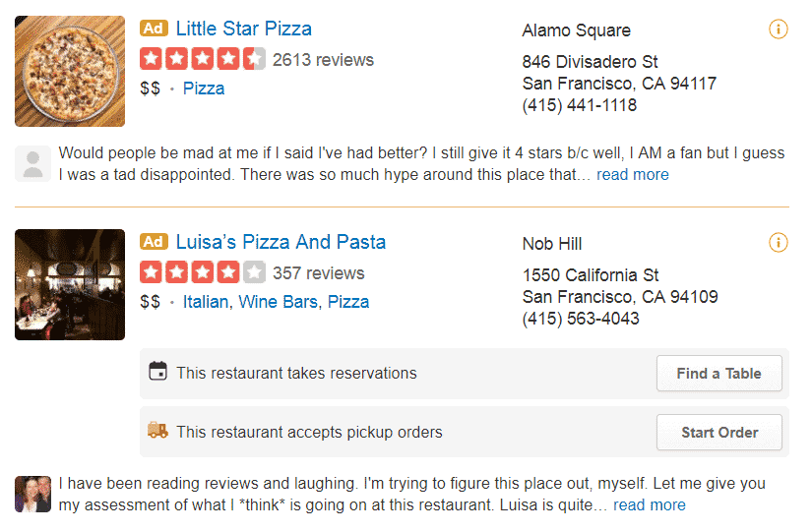Viewport: 812px width, 532px height.
Task: Click the gray default reviewer avatar
Action: point(32,164)
